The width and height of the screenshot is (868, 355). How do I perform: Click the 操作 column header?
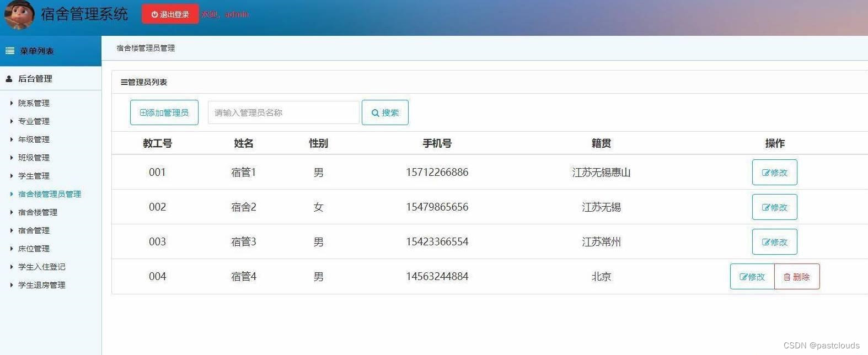[774, 143]
